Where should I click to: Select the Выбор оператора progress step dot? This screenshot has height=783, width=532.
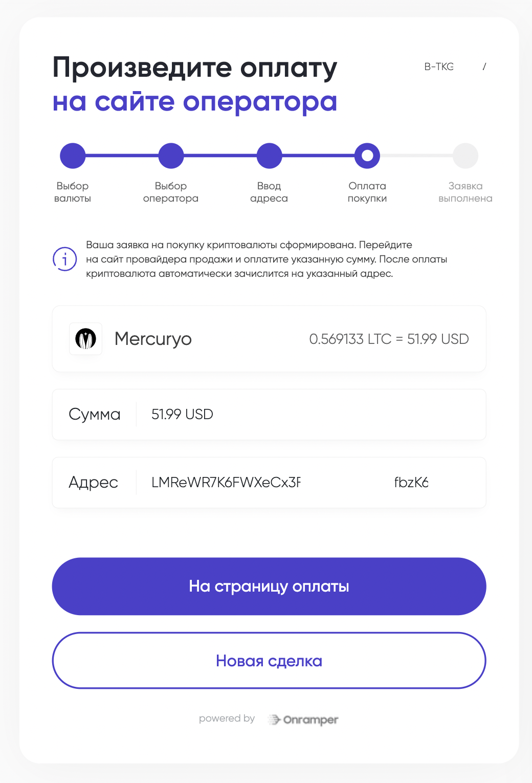pos(171,156)
